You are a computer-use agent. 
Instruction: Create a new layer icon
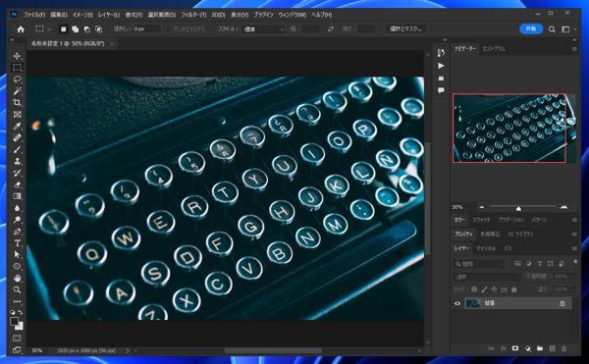552,348
